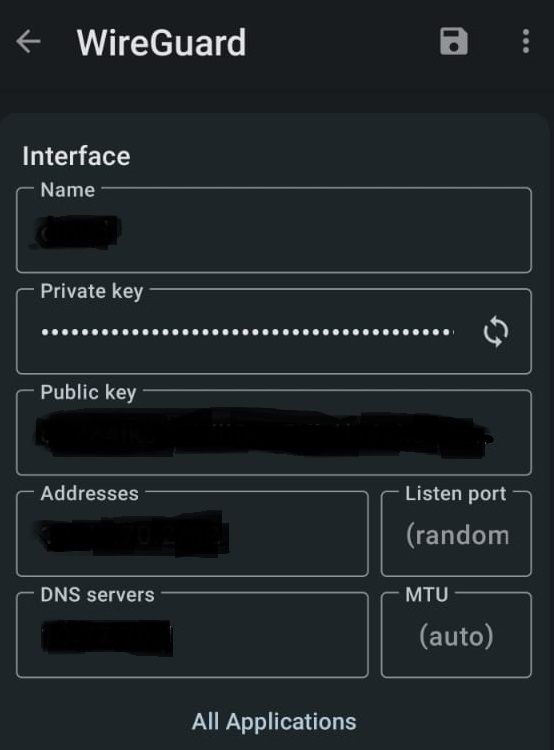
Task: Focus the Addresses input field
Action: [192, 534]
